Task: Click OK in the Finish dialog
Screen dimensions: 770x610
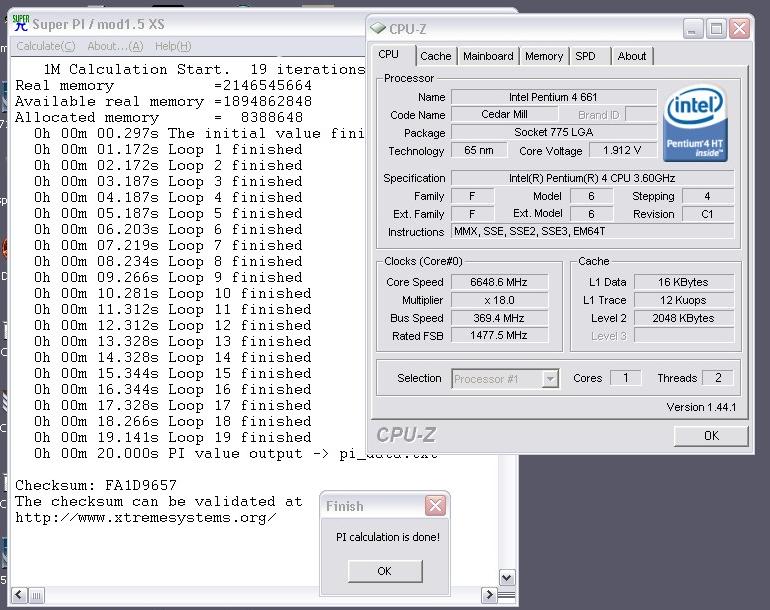Action: pyautogui.click(x=385, y=571)
